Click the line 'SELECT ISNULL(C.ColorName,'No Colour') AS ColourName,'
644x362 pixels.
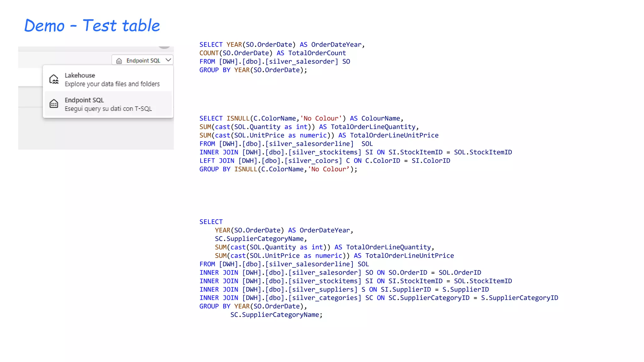[x=301, y=118]
